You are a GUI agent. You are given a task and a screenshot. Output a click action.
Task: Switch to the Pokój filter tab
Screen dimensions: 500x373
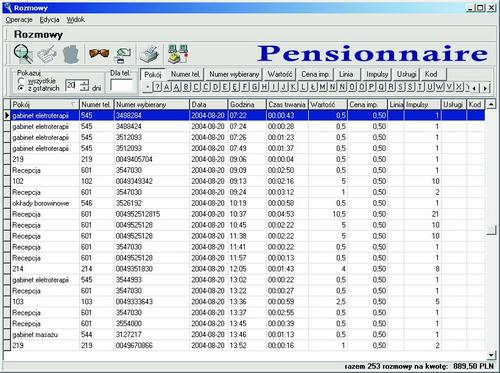point(153,75)
